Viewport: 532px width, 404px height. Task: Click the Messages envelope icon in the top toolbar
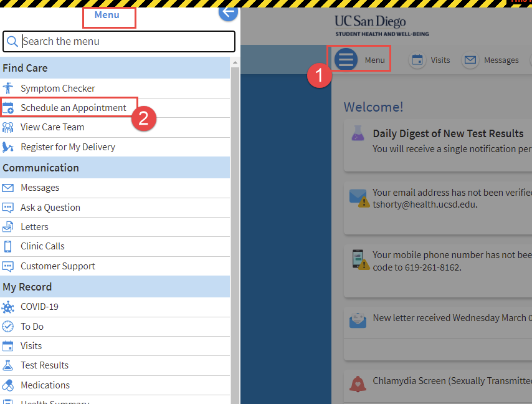click(x=470, y=60)
